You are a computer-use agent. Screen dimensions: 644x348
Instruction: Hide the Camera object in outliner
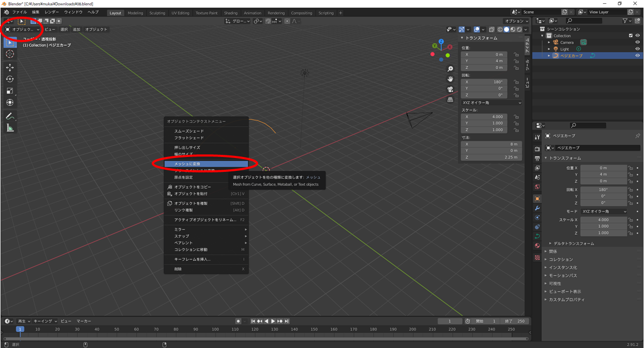638,42
